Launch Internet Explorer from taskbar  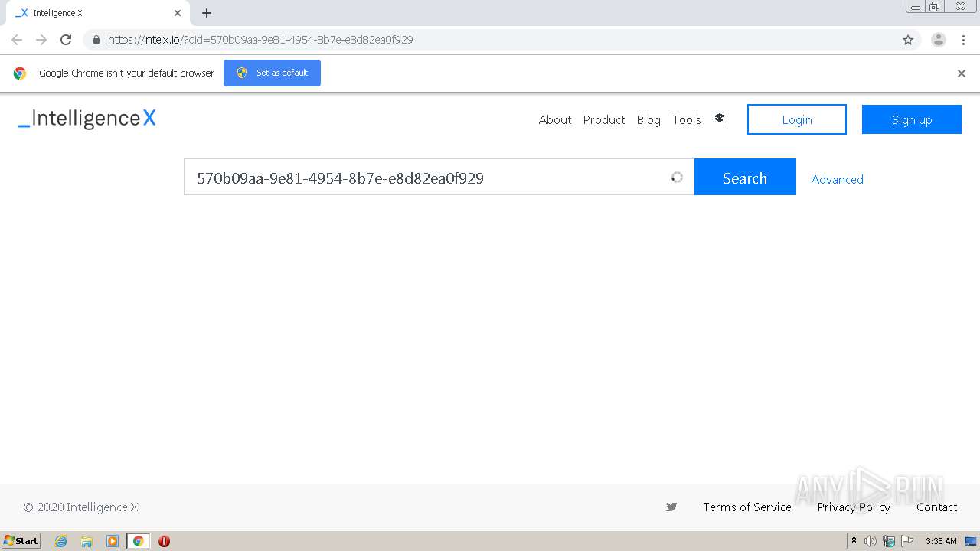point(61,541)
